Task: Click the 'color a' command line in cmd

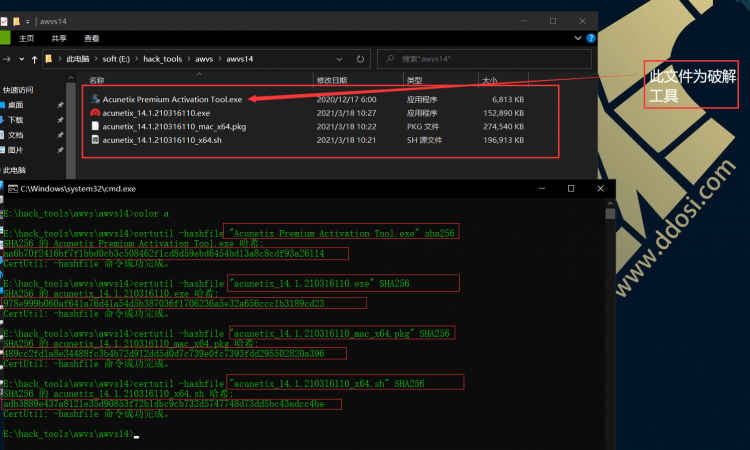Action: point(86,214)
